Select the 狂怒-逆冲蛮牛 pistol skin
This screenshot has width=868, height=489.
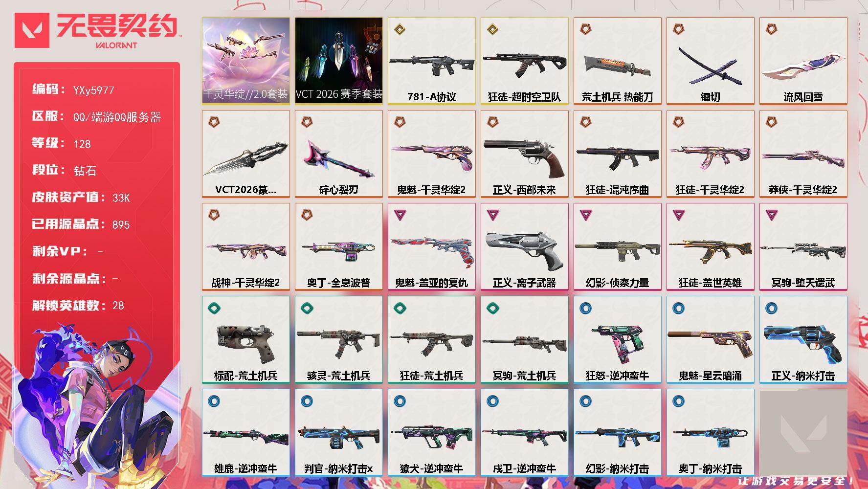point(617,339)
